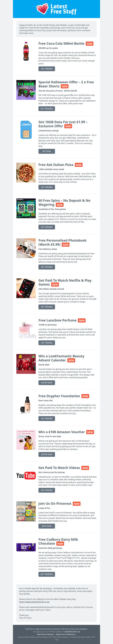The height and width of the screenshot is (644, 113).
Task: Click the Dcypher foundation bottle image
Action: click(x=26, y=405)
